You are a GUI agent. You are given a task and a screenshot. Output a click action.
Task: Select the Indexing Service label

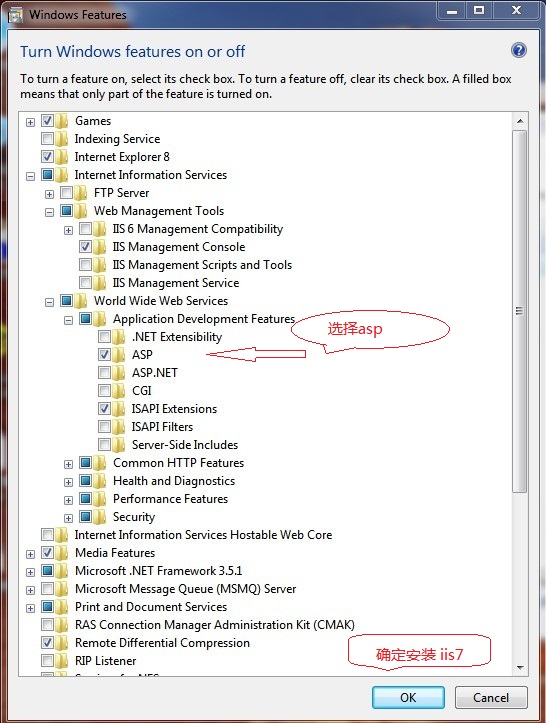[117, 139]
